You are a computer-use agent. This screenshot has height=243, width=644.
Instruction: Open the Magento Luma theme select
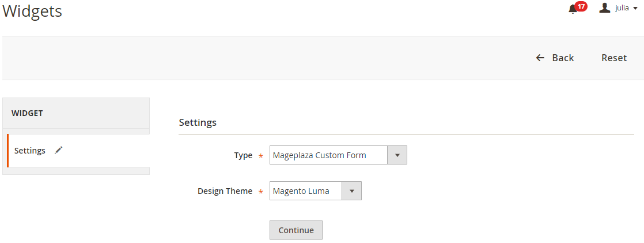pyautogui.click(x=316, y=191)
